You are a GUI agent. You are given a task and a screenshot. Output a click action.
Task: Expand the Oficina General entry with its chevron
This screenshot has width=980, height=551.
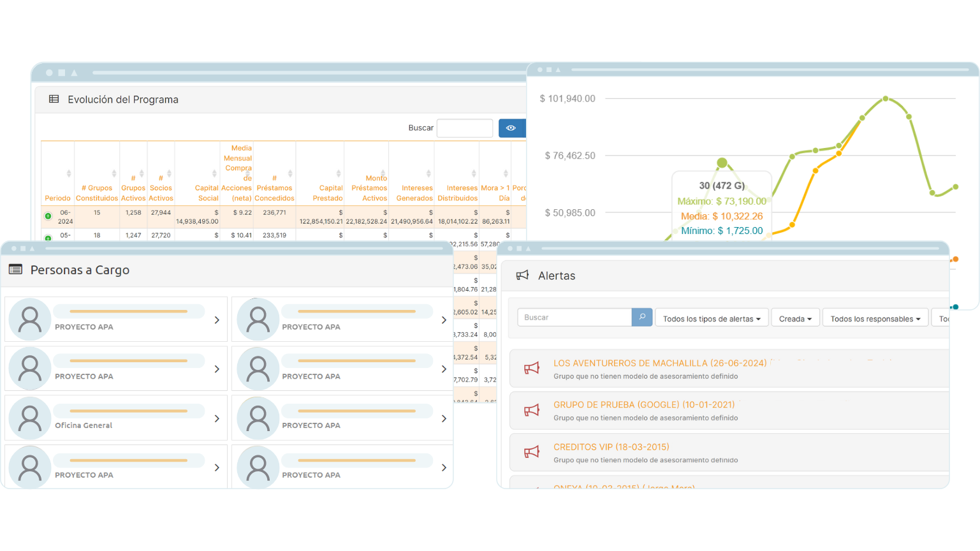(217, 418)
